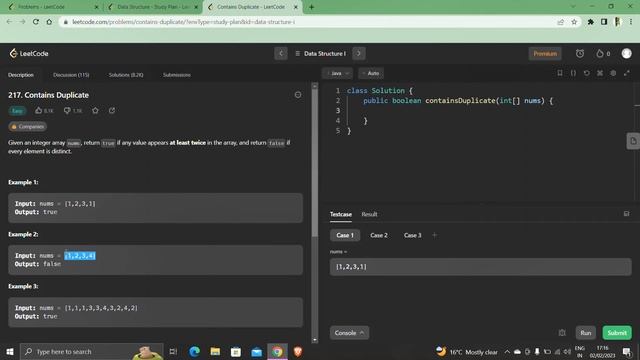Click the Run button
The height and width of the screenshot is (360, 640).
pyautogui.click(x=586, y=333)
